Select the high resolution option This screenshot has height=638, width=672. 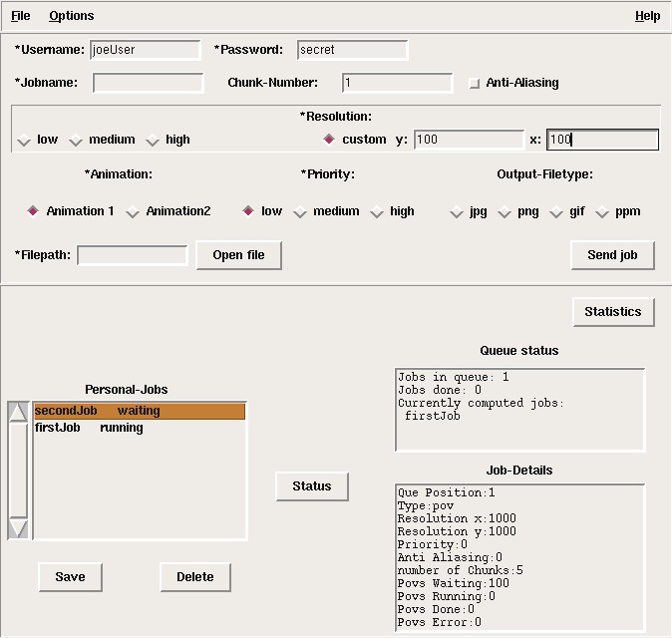[154, 141]
